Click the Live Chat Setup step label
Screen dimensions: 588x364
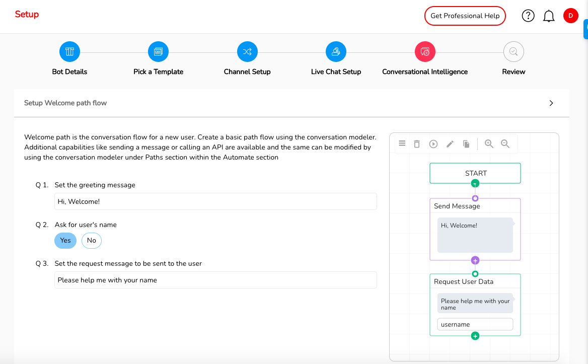coord(336,71)
